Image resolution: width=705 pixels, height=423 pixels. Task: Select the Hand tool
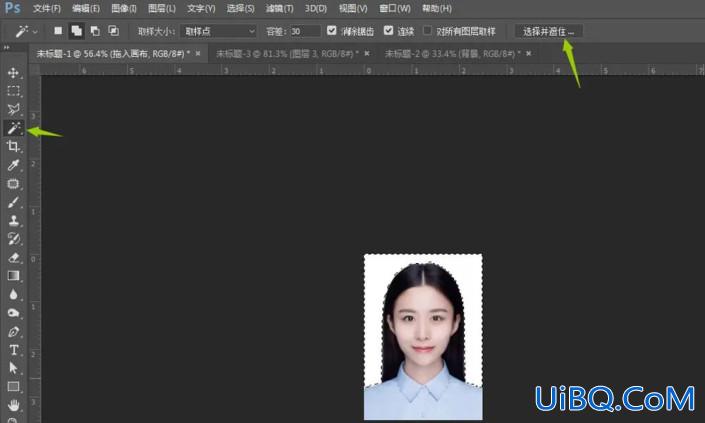[x=13, y=405]
